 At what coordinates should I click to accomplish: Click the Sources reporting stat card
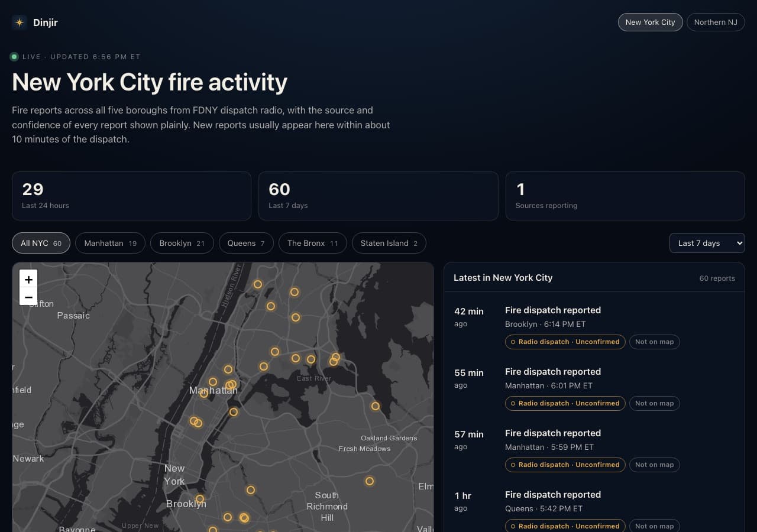click(x=625, y=196)
